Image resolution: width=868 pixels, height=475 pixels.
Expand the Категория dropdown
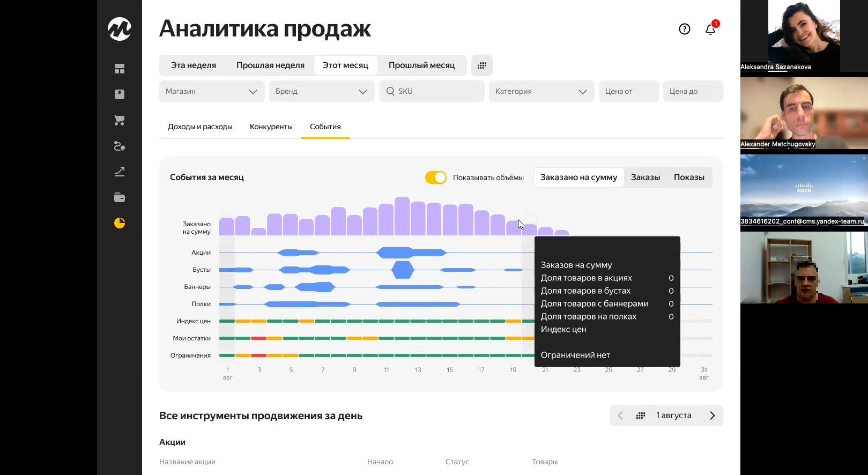pos(541,91)
